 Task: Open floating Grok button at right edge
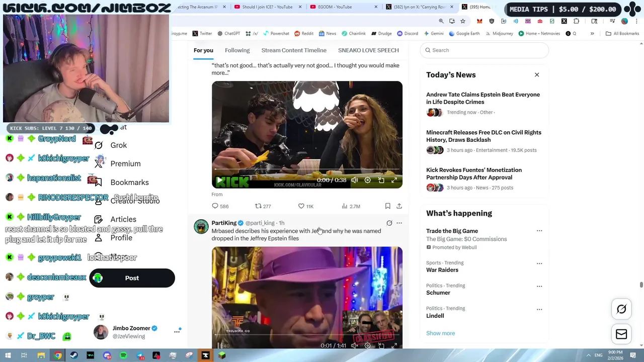[x=621, y=309]
